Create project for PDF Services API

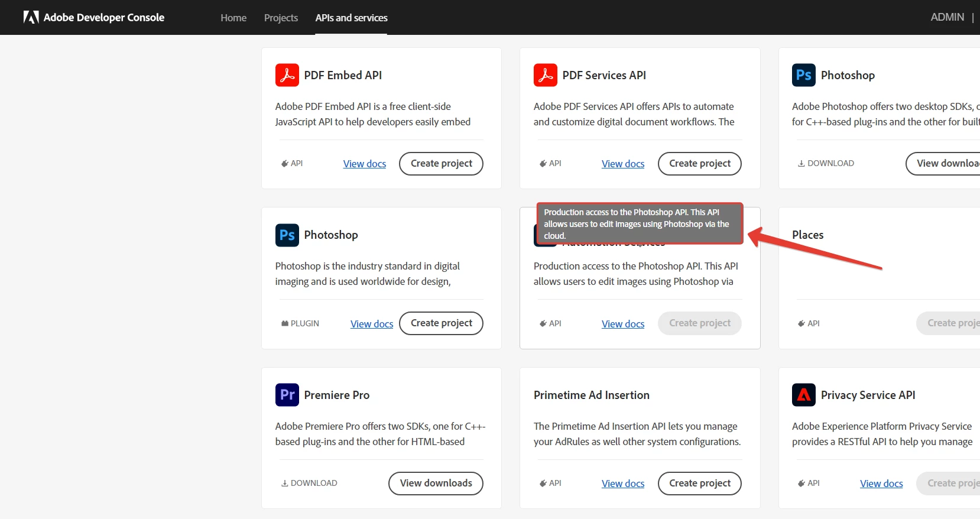coord(700,164)
